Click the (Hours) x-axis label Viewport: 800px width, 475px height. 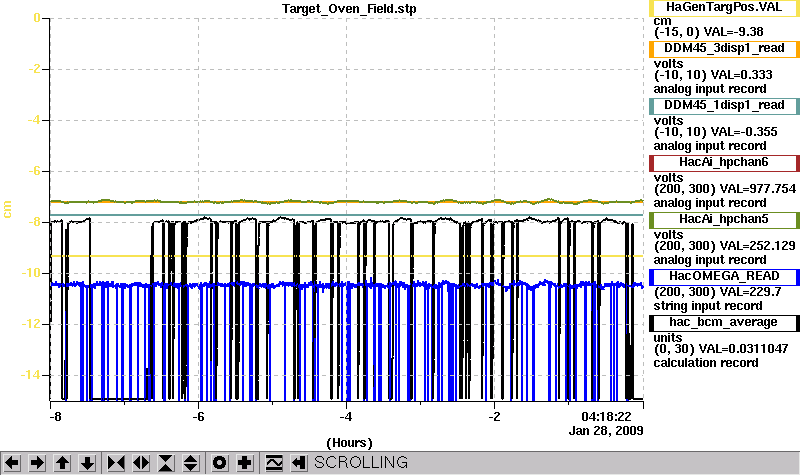[x=349, y=442]
